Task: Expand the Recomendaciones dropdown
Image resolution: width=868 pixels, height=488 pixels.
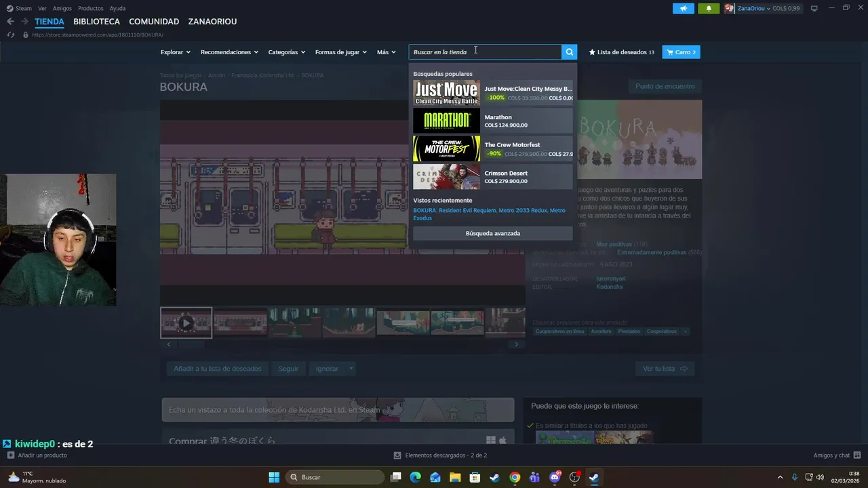Action: 229,52
